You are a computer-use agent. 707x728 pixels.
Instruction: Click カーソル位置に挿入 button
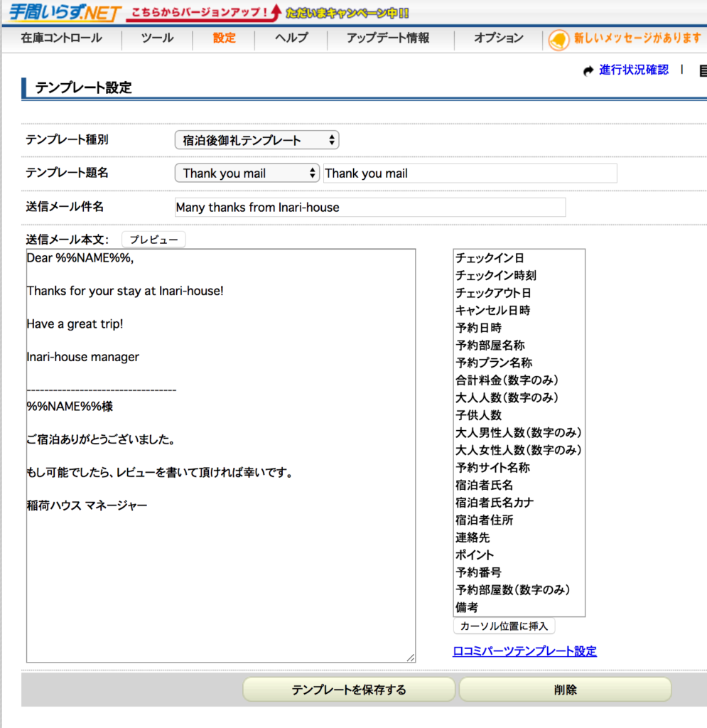[504, 626]
